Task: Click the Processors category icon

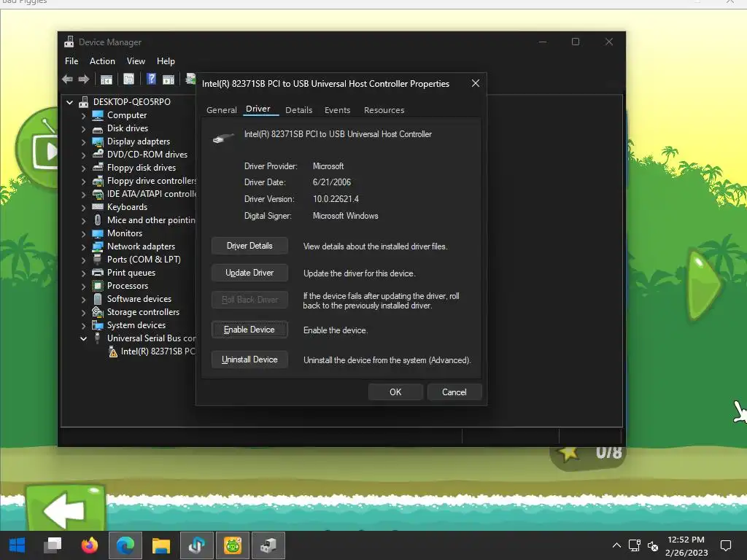Action: tap(98, 286)
